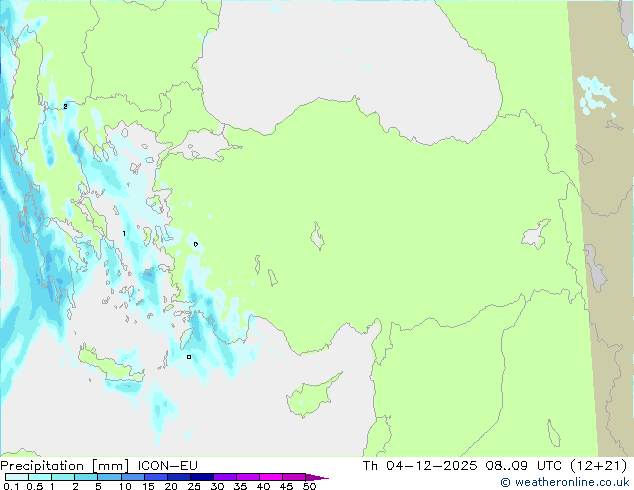This screenshot has height=490, width=634.
Task: Click the "35" legend scale label
Action: click(240, 486)
